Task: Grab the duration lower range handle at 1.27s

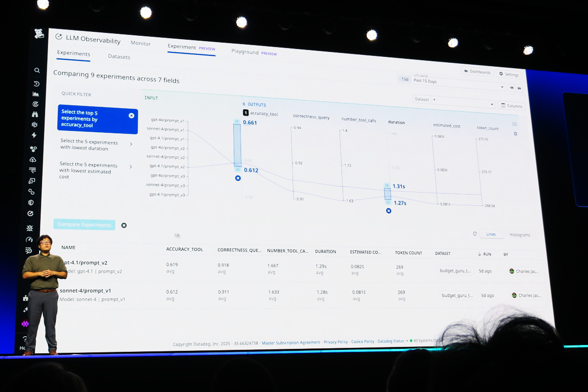Action: [x=388, y=202]
